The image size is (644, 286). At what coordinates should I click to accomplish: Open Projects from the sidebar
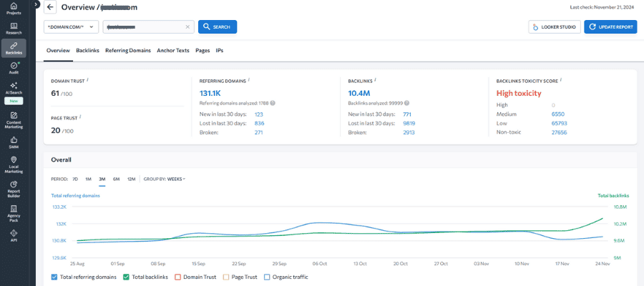(x=14, y=9)
